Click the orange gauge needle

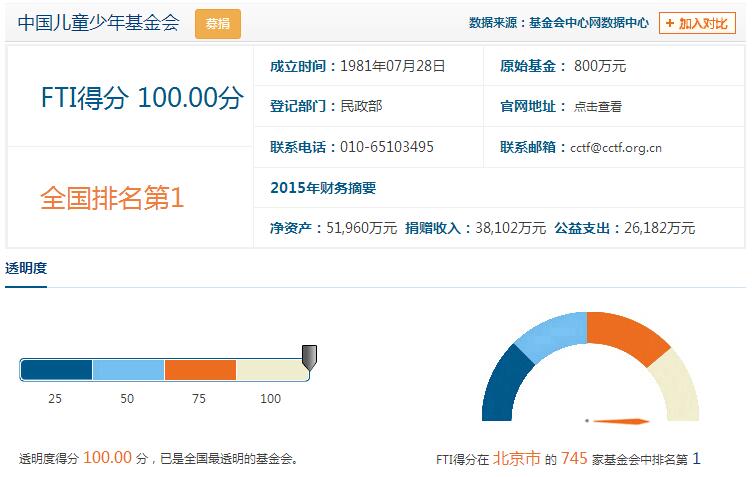[621, 421]
